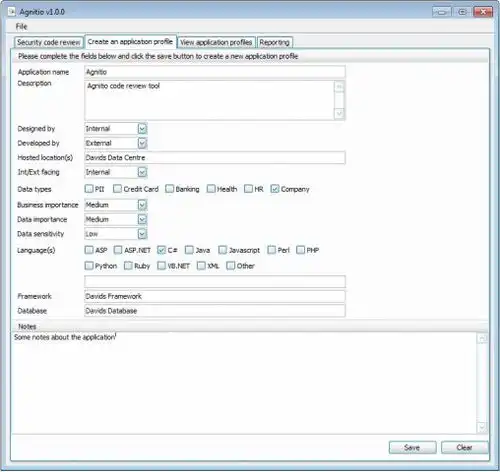Click the Description box scroll down arrow

click(339, 114)
